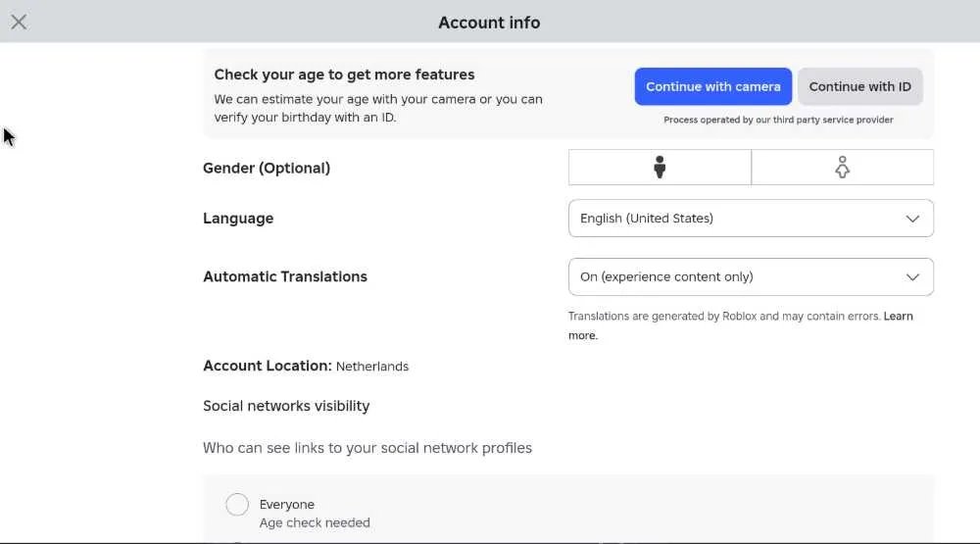The image size is (980, 544).
Task: Click Continue with camera button
Action: (x=713, y=86)
